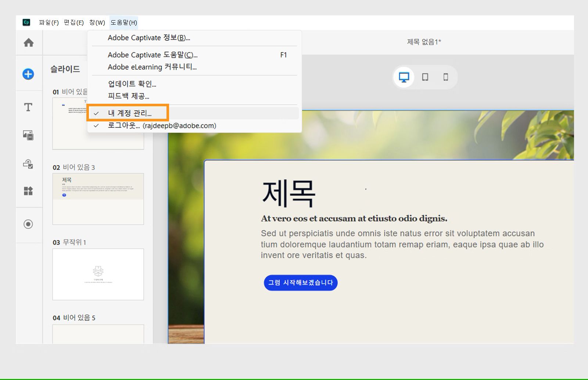Switch to tablet preview device

coord(425,77)
